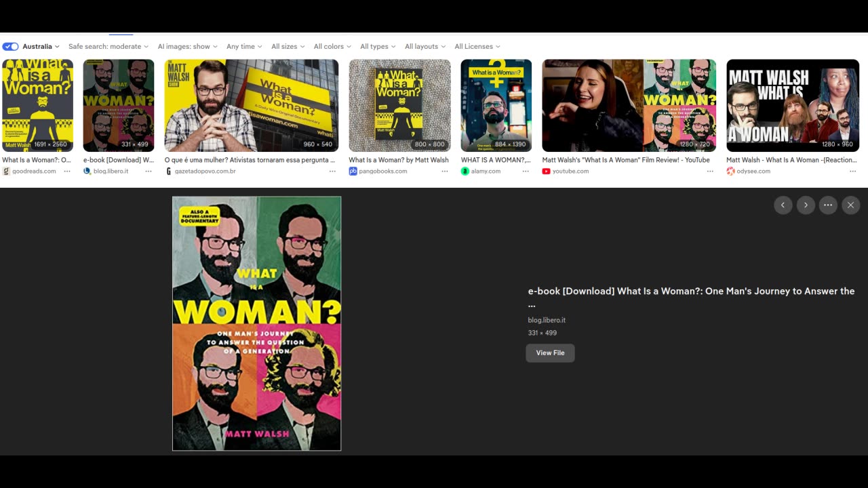This screenshot has width=868, height=488.
Task: Click gazetadopovo.com.br favicon icon
Action: 169,171
